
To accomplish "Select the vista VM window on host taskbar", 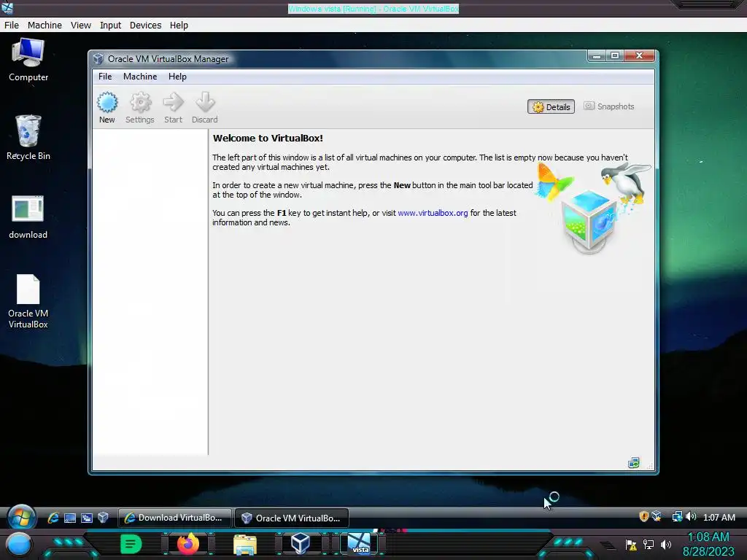I will click(359, 544).
